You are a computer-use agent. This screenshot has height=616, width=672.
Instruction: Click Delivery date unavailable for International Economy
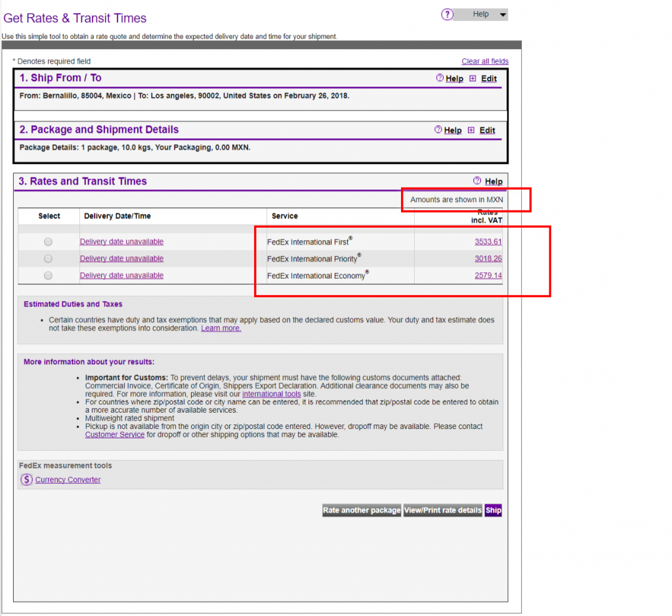pos(121,276)
